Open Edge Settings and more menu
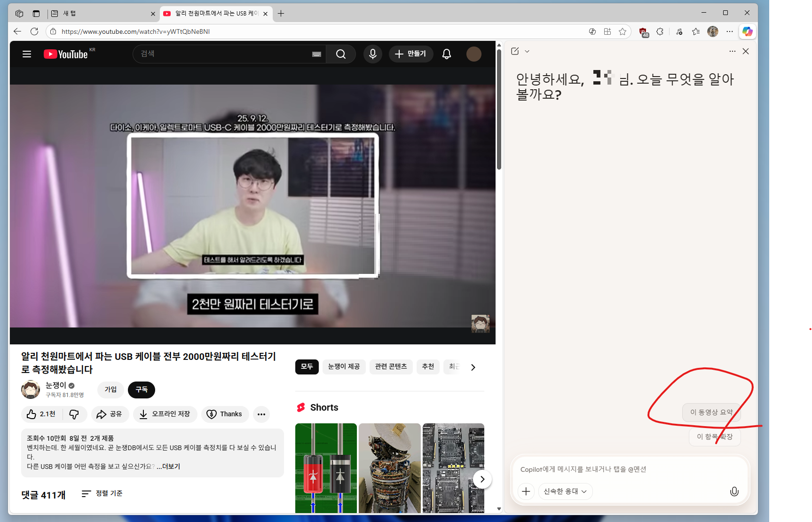This screenshot has height=522, width=812. [x=729, y=31]
